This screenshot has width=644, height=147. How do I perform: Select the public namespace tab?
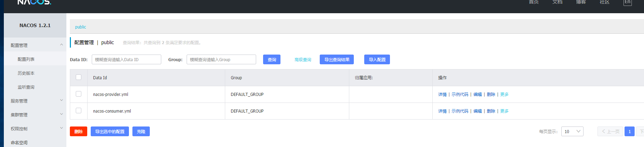[80, 27]
